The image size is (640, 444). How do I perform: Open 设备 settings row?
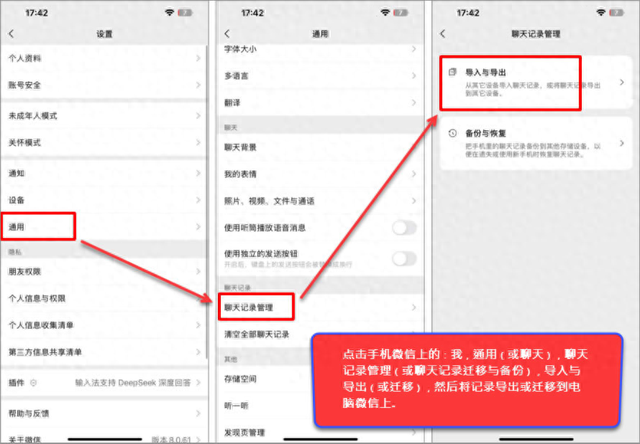point(104,200)
